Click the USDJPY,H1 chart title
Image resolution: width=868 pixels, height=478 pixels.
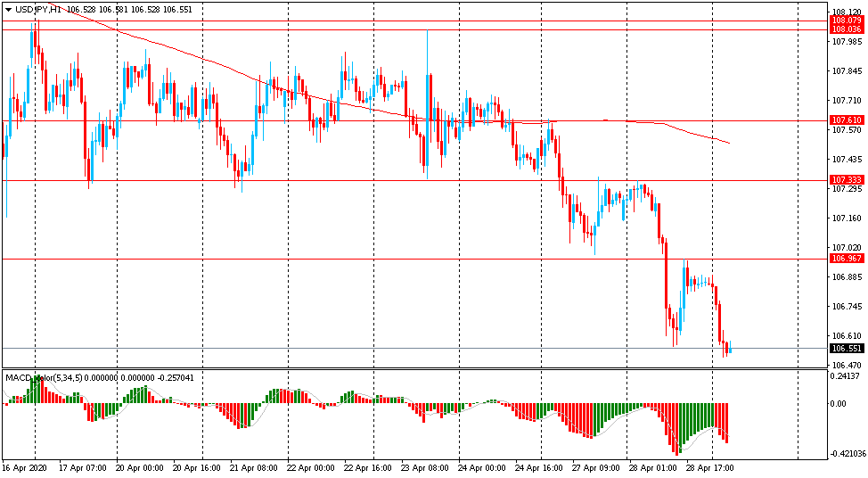38,10
